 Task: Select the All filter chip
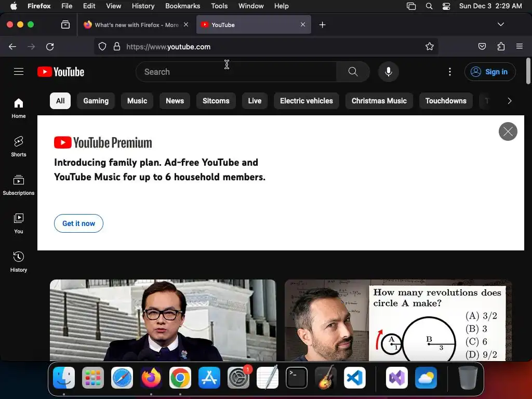pos(60,101)
